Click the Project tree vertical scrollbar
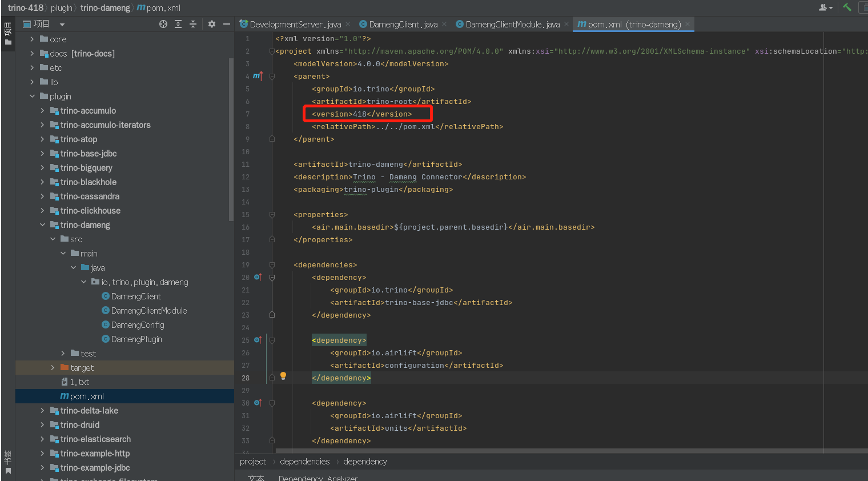 click(x=231, y=139)
